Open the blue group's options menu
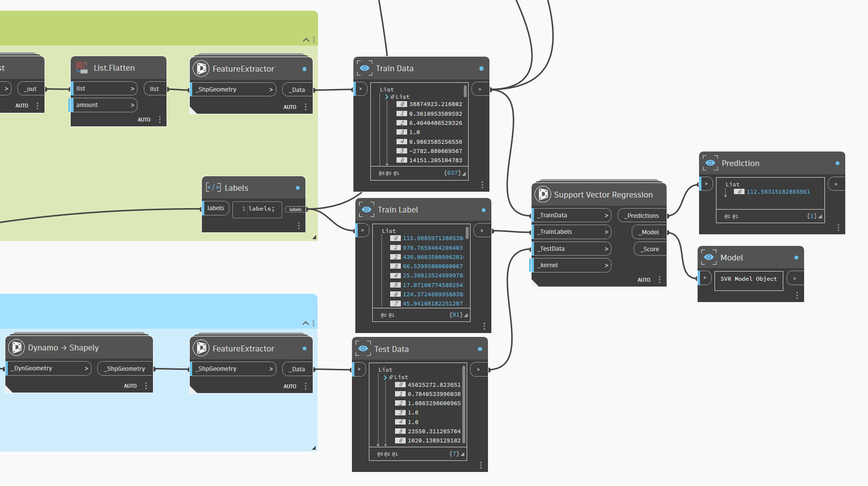The width and height of the screenshot is (868, 486). (314, 323)
